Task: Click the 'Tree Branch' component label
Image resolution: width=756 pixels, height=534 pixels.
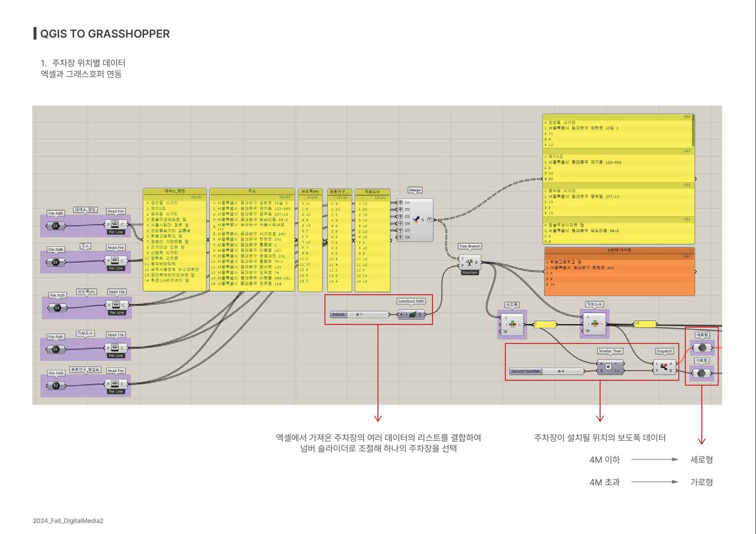Action: (469, 246)
